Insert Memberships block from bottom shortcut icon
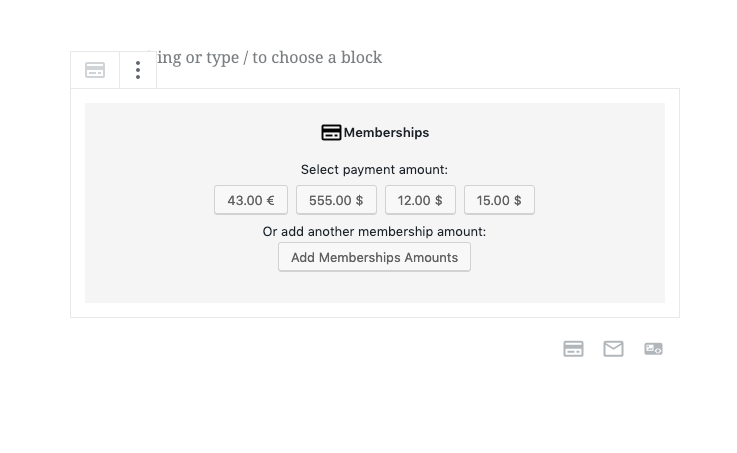The image size is (737, 453). [x=573, y=349]
